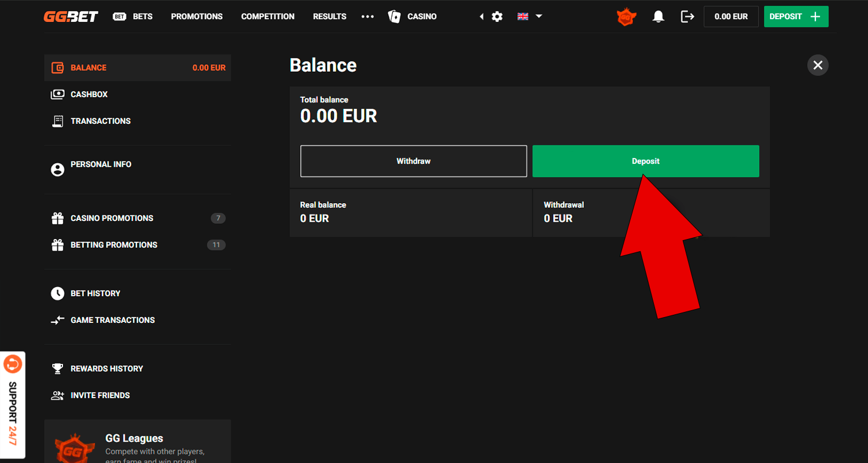Click the logout icon
Viewport: 868px width, 463px height.
tap(687, 16)
